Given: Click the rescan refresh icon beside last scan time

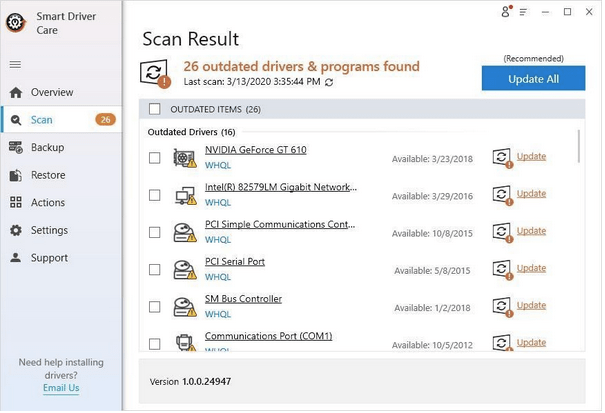Looking at the screenshot, I should pyautogui.click(x=329, y=82).
